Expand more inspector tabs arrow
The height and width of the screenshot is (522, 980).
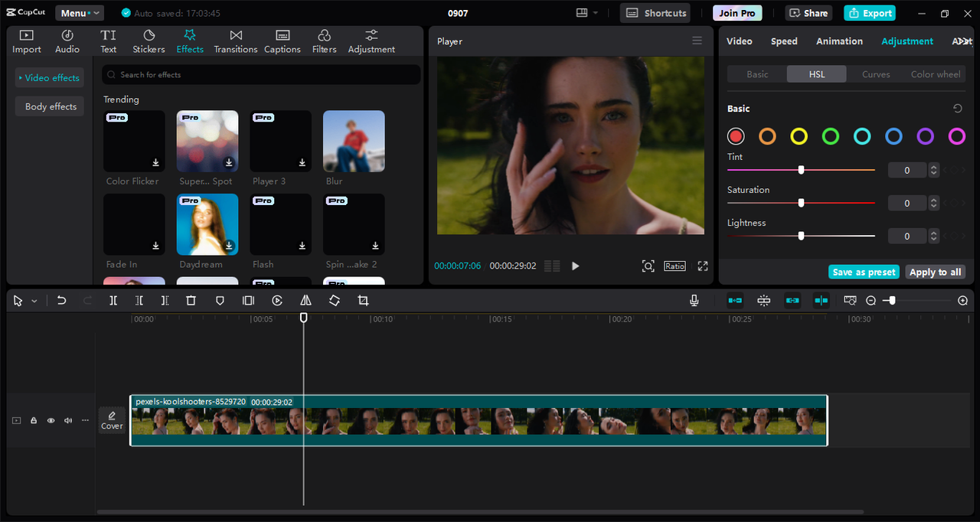(962, 41)
